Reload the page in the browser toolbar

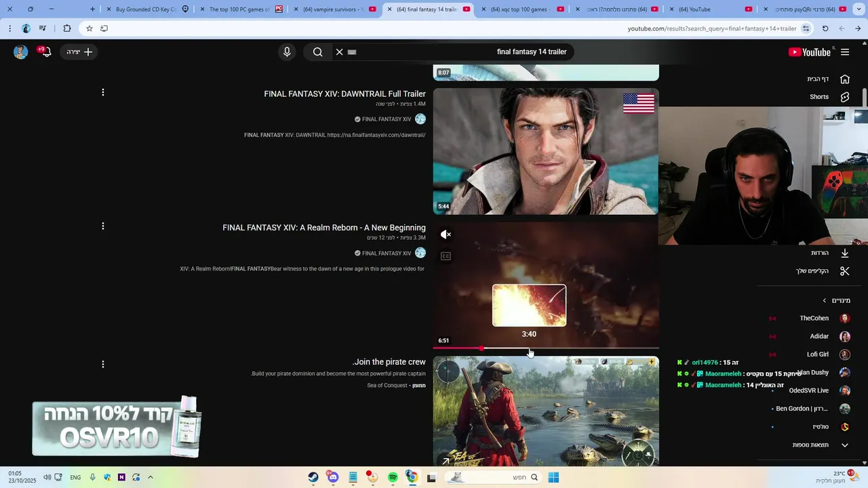(825, 28)
